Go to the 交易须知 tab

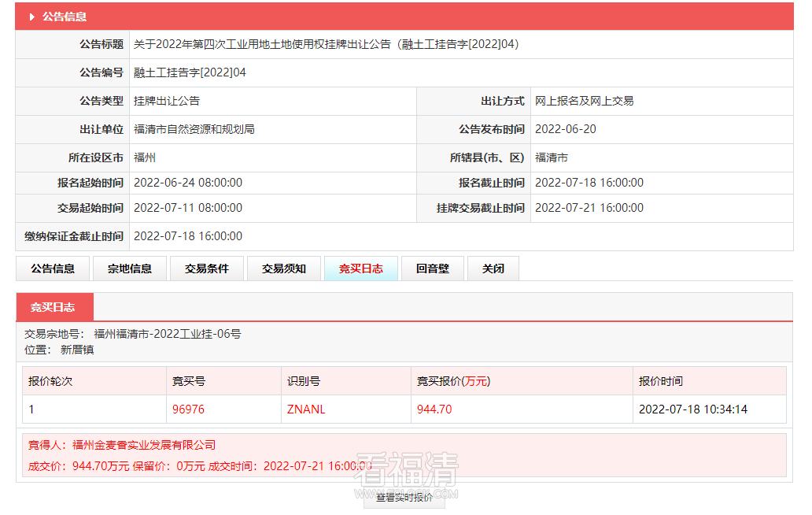point(284,269)
